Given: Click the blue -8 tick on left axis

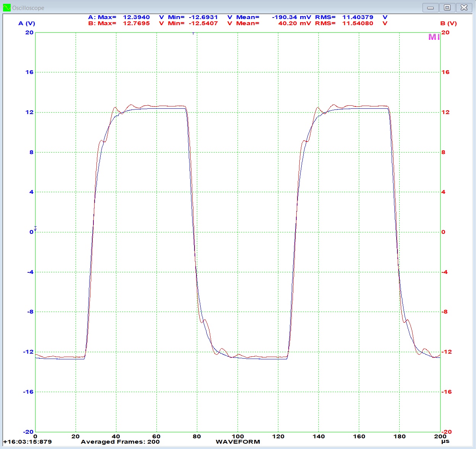Looking at the screenshot, I should point(30,312).
